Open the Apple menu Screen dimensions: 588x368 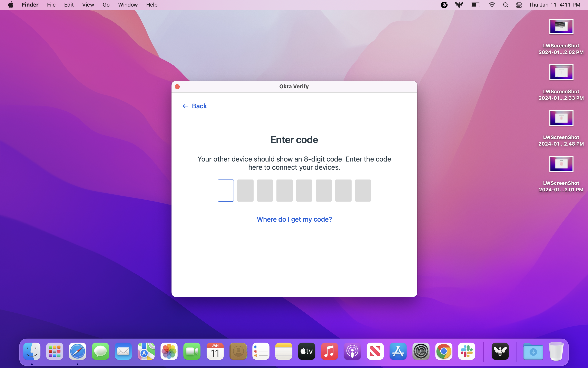click(11, 5)
